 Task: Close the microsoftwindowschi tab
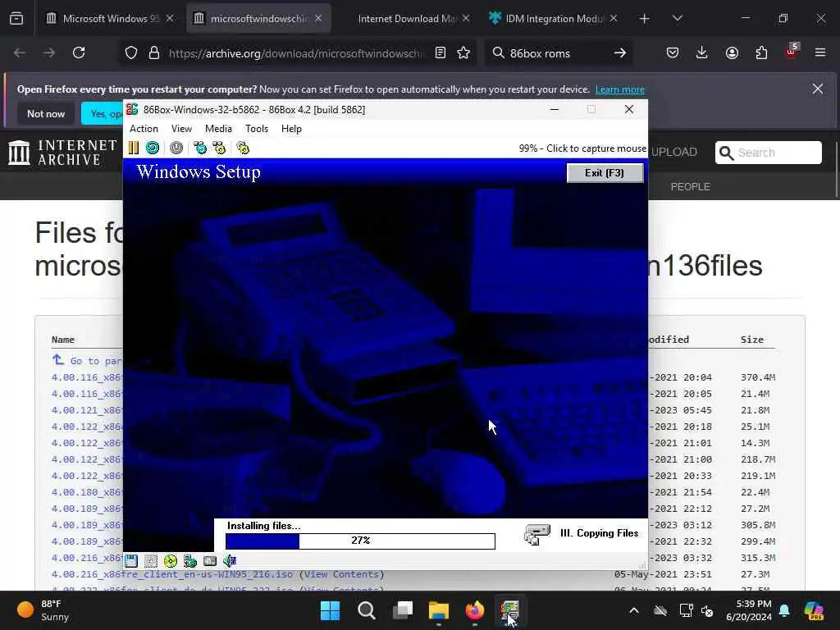[318, 18]
